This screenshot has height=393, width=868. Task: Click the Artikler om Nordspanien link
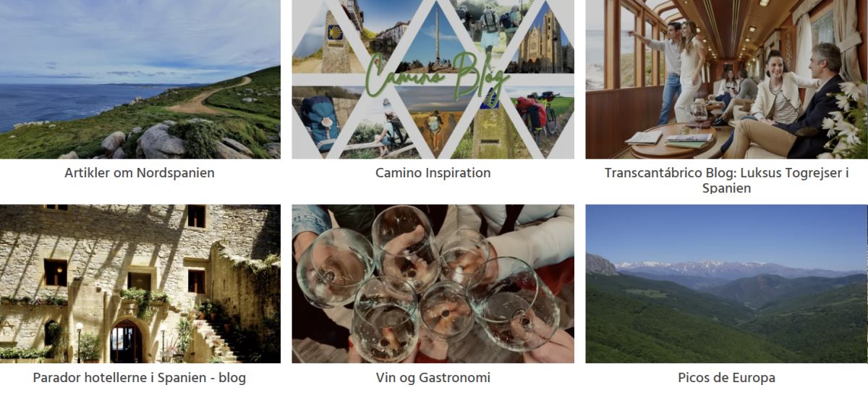[140, 173]
